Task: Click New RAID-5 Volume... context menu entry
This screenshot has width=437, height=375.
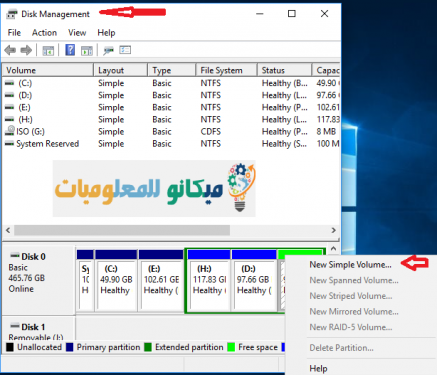Action: [351, 327]
